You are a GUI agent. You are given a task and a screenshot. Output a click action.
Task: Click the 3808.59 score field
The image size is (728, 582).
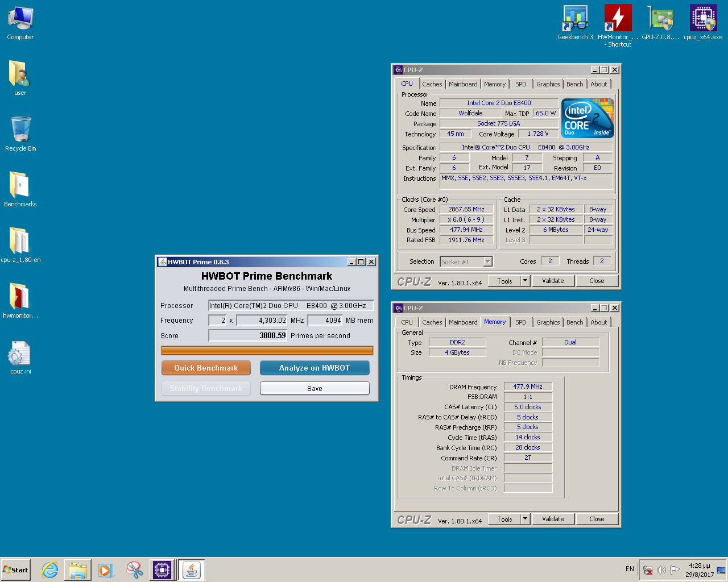click(248, 336)
